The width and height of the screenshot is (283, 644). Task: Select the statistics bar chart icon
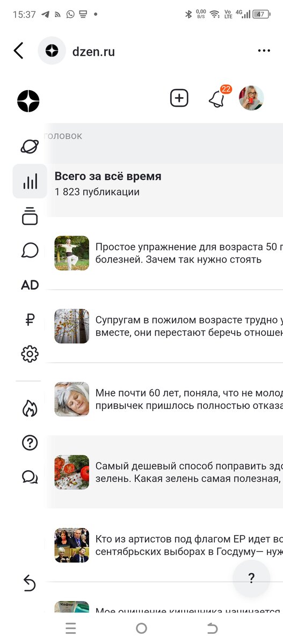(x=30, y=181)
